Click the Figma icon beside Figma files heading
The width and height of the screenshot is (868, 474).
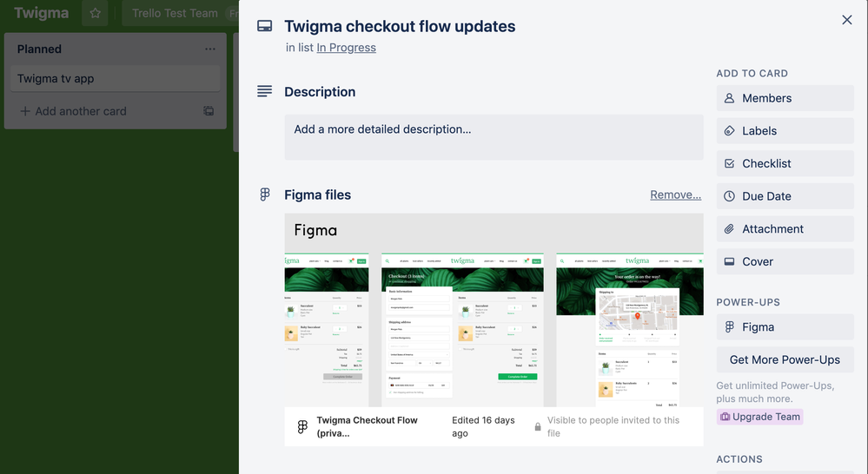(265, 194)
